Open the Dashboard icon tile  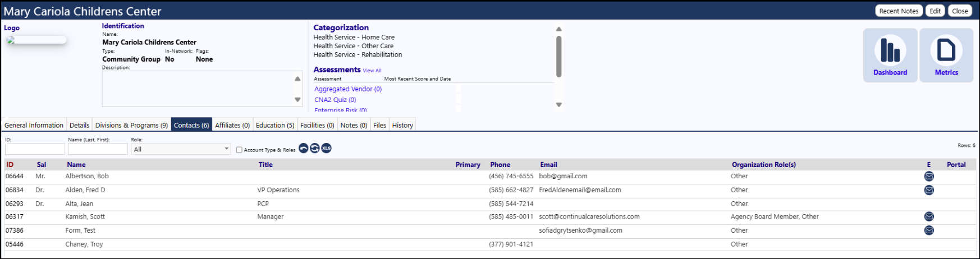click(890, 55)
